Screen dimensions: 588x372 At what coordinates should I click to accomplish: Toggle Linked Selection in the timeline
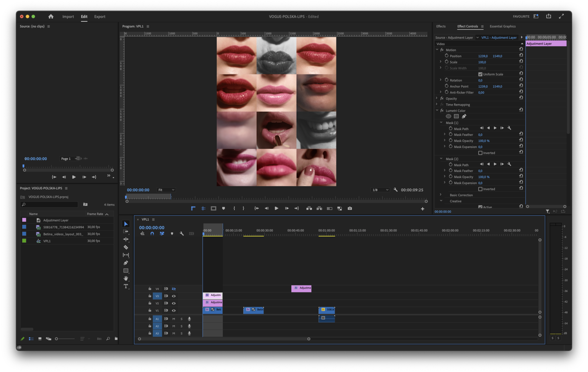coord(162,234)
